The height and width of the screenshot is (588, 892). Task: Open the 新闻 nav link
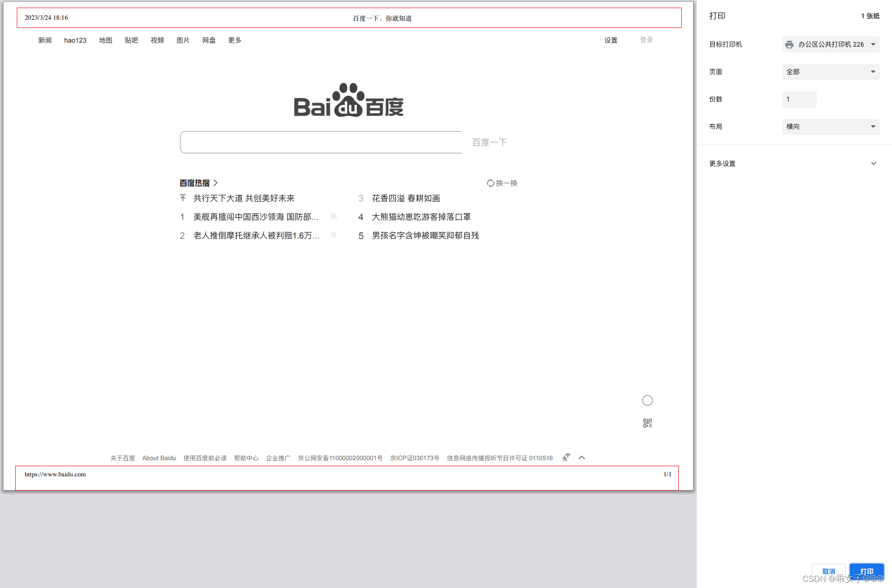point(45,41)
